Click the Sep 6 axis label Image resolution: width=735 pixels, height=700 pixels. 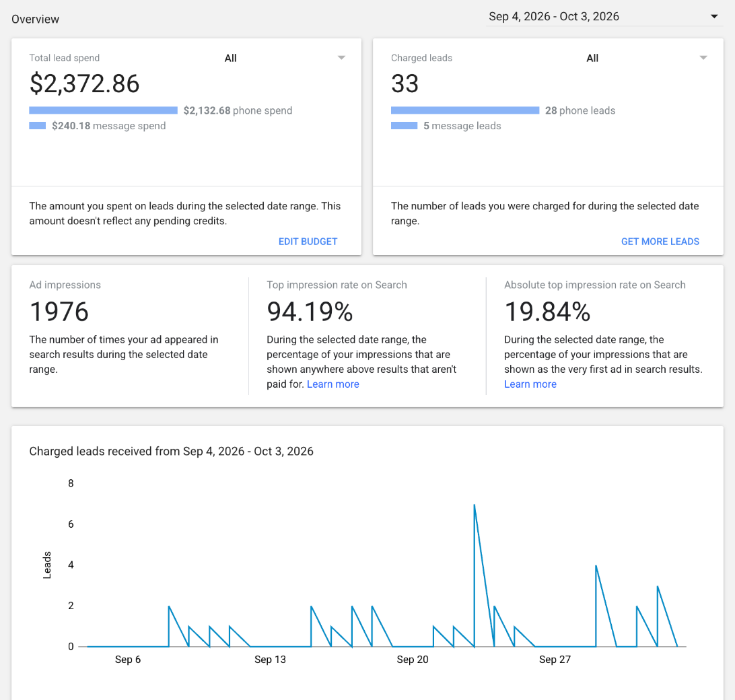tap(127, 659)
